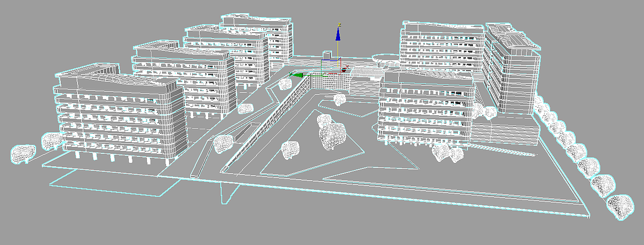Grab the green Y-axis arrow of the move gizmo
The height and width of the screenshot is (245, 644).
pos(298,75)
